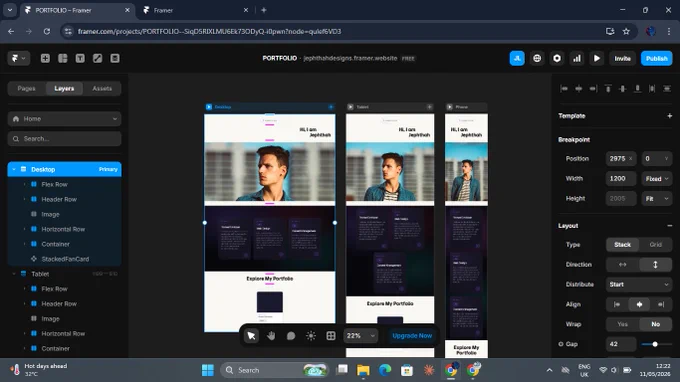
Task: Set layout type to Grid
Action: pyautogui.click(x=655, y=245)
